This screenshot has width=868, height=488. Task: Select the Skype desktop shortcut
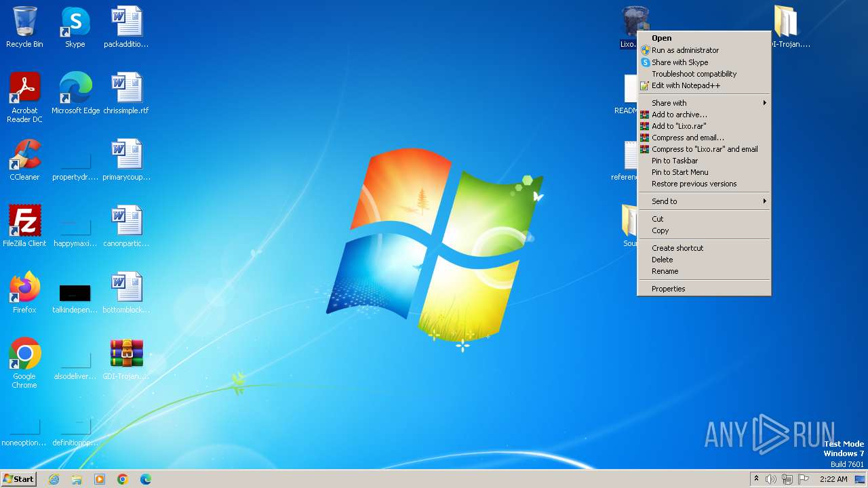pos(75,28)
